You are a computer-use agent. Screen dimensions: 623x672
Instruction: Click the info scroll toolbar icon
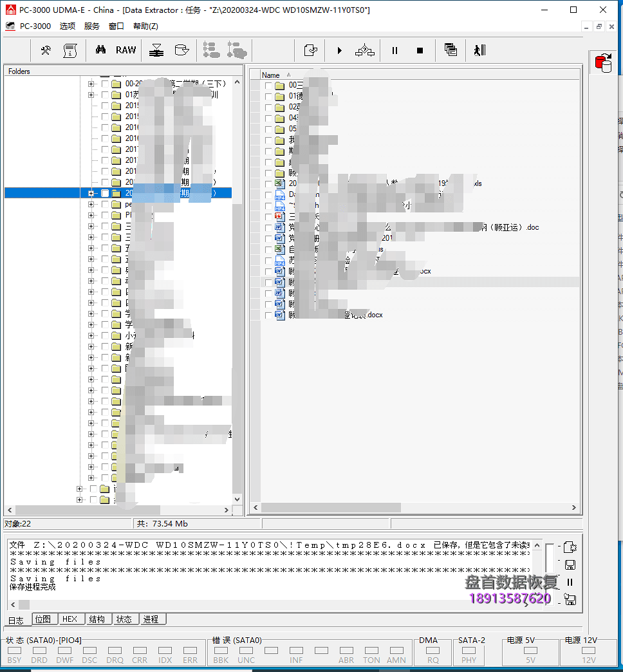pos(70,51)
